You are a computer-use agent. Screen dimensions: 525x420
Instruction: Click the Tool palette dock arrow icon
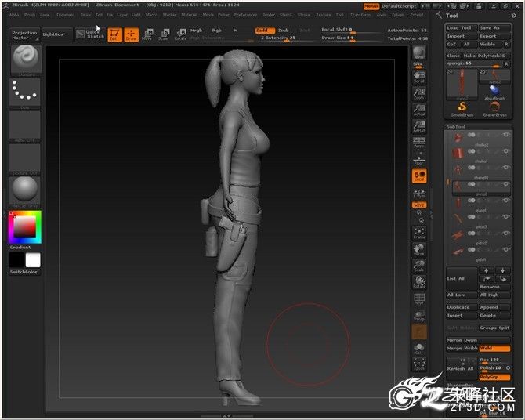pyautogui.click(x=513, y=16)
